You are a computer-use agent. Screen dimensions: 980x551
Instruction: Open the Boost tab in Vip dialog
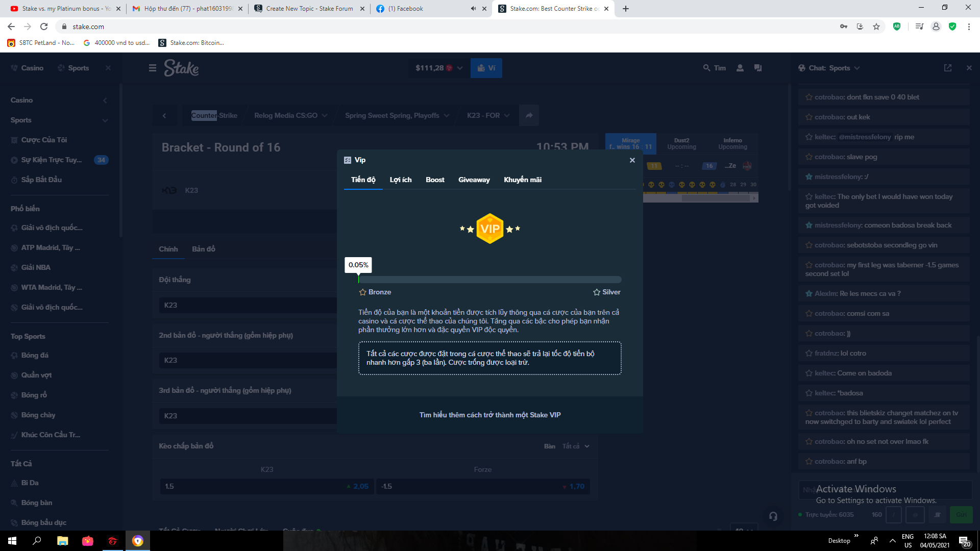(x=435, y=180)
